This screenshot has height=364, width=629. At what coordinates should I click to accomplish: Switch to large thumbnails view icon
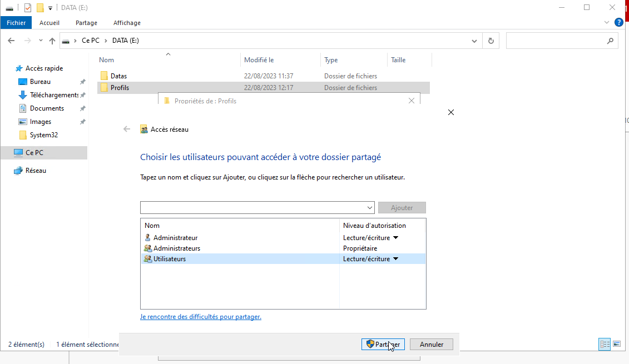point(617,345)
